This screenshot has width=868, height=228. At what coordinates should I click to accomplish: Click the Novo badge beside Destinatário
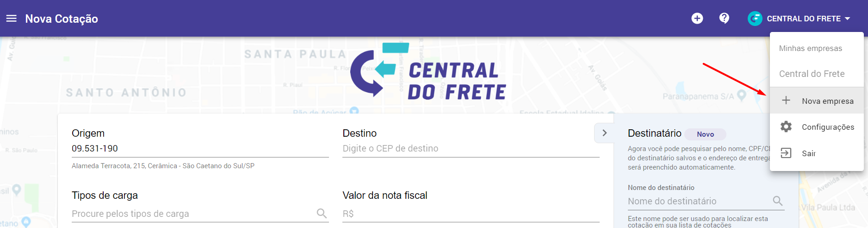(705, 134)
